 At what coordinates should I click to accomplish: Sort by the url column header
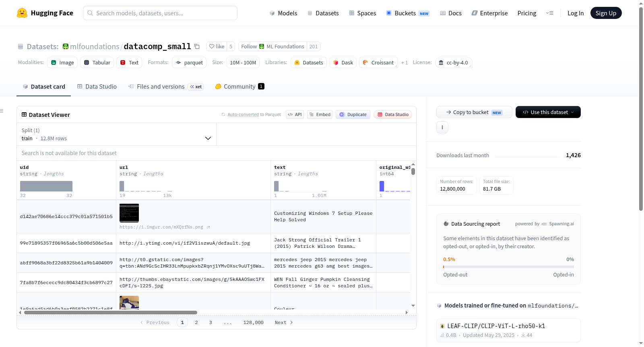coord(124,167)
